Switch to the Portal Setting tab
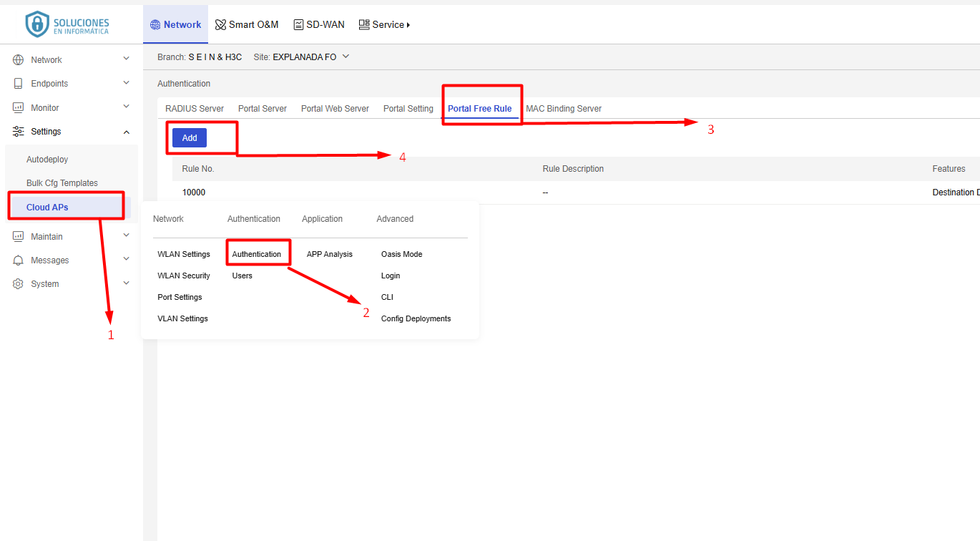This screenshot has height=541, width=980. [x=408, y=109]
